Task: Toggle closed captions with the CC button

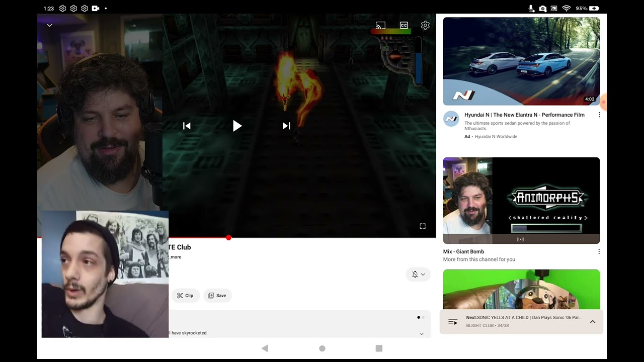Action: point(404,25)
